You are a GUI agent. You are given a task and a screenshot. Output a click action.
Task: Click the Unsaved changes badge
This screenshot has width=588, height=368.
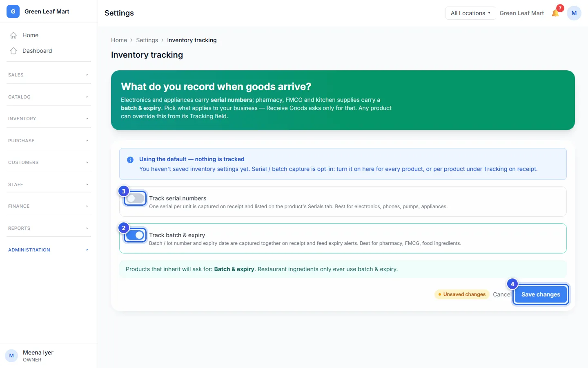(x=462, y=294)
